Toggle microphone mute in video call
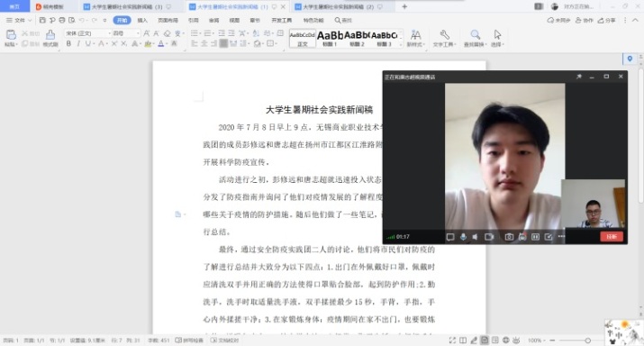The height and width of the screenshot is (346, 644). click(463, 237)
